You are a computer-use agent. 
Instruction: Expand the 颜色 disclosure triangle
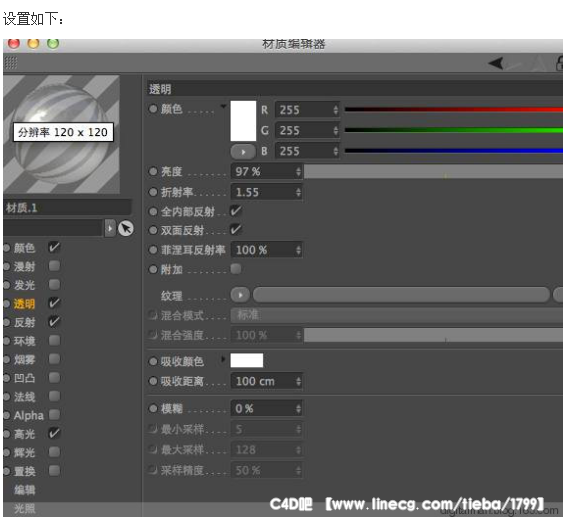[223, 107]
